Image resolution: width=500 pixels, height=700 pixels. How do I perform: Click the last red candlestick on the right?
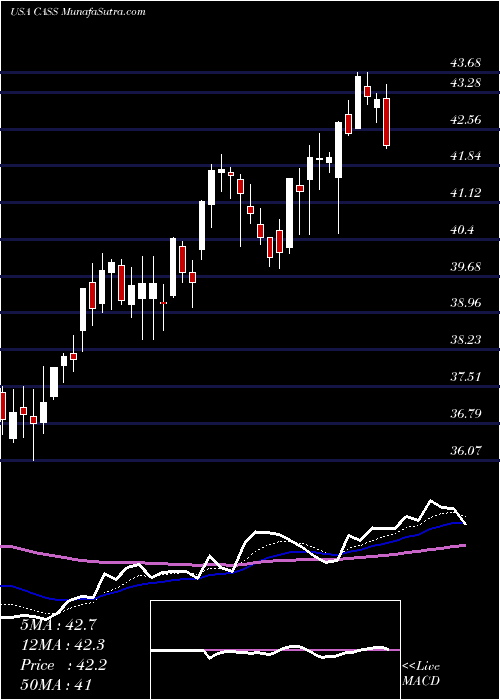pos(387,121)
